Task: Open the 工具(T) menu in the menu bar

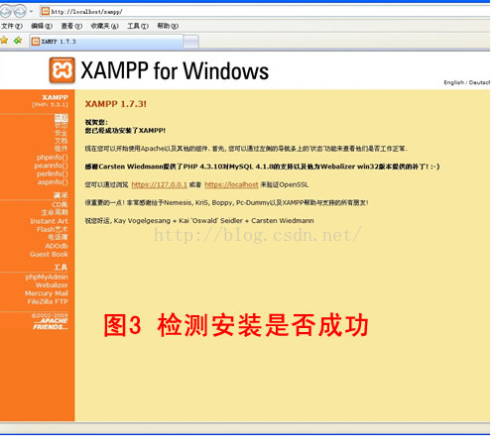Action: tap(138, 26)
